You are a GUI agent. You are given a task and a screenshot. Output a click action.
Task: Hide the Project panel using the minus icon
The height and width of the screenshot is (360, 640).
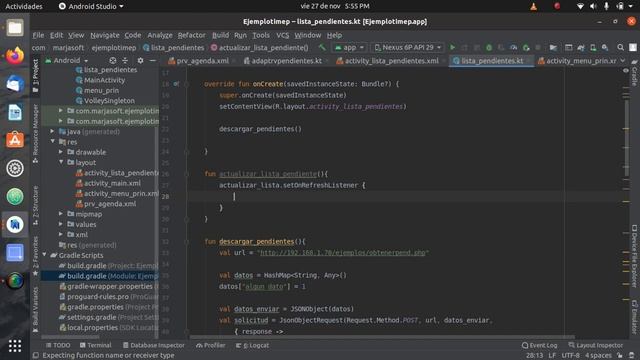153,60
